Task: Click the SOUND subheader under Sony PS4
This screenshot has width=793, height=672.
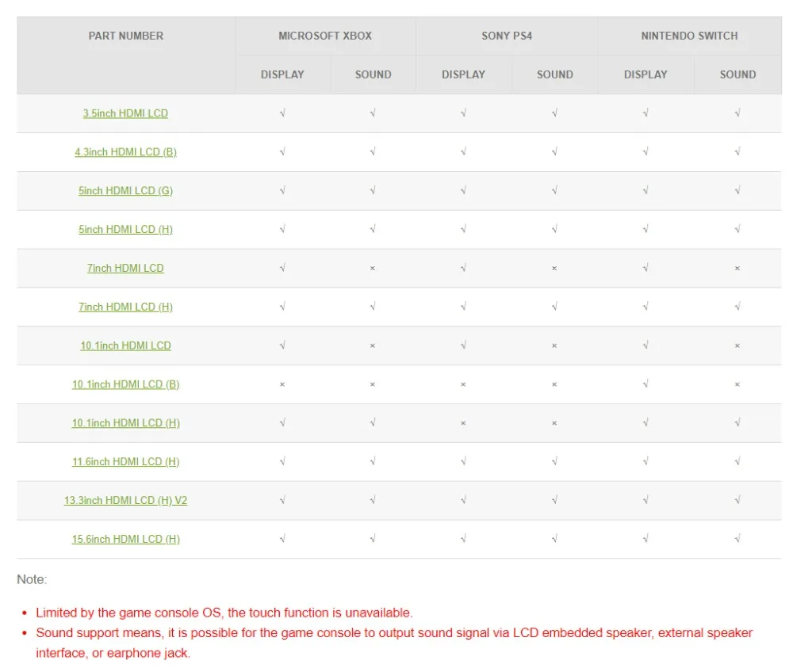Action: 555,74
